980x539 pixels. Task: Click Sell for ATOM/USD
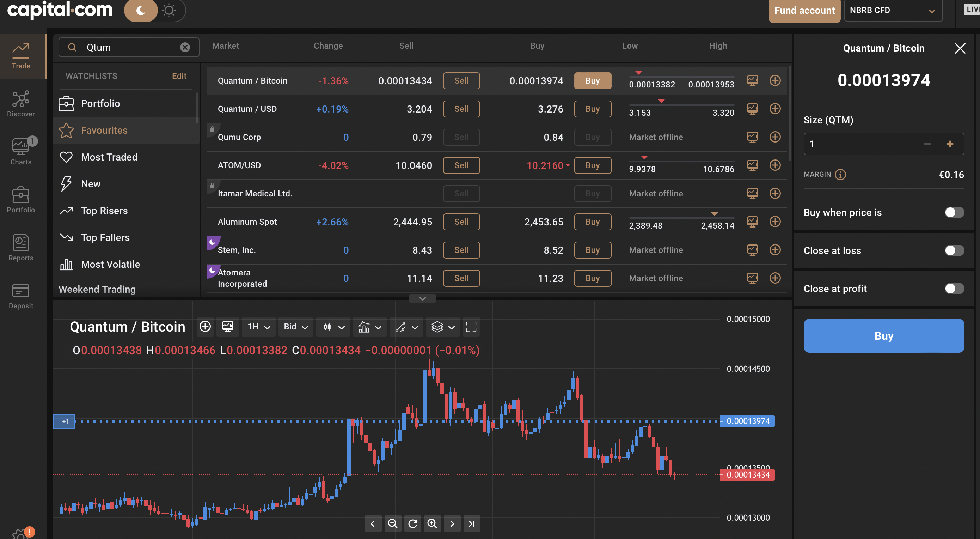[461, 165]
